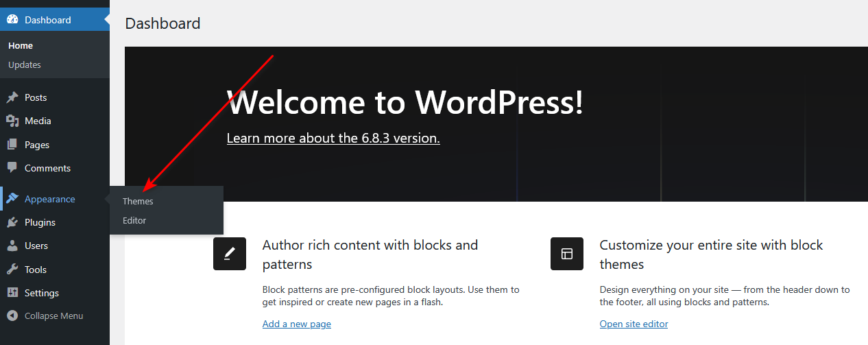The image size is (868, 345).
Task: Select the Media library icon
Action: pos(12,121)
